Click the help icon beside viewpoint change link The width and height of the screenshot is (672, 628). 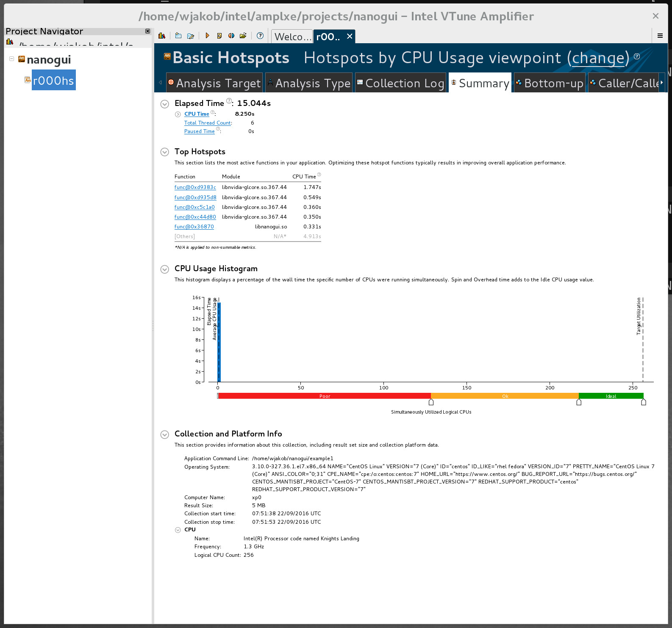636,56
